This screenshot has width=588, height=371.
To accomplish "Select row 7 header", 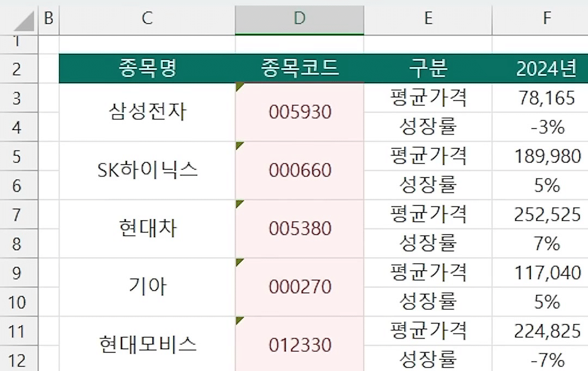I will tap(19, 215).
